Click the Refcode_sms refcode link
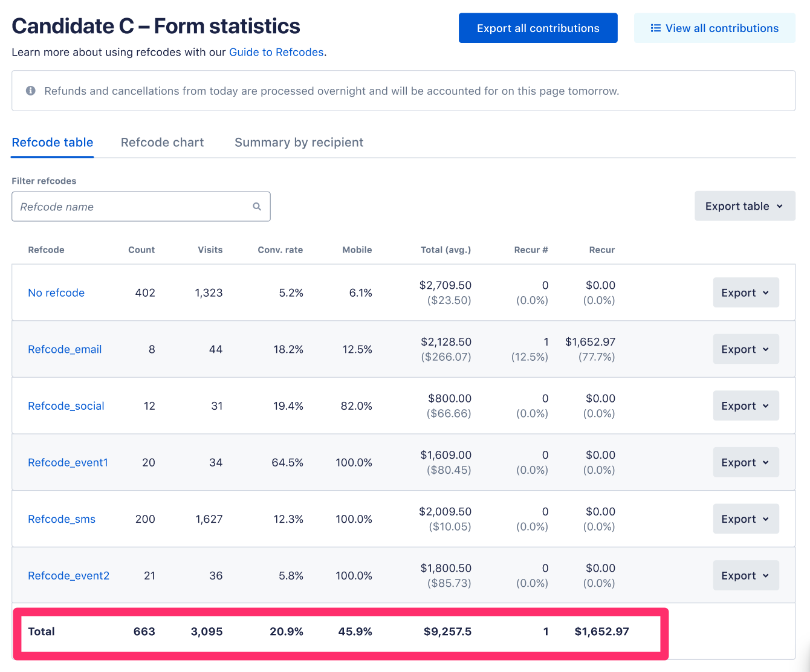Viewport: 810px width, 672px height. pos(62,519)
